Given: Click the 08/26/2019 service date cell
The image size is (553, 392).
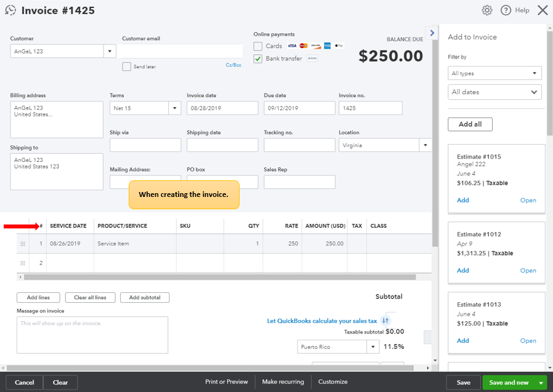Looking at the screenshot, I should coord(70,244).
